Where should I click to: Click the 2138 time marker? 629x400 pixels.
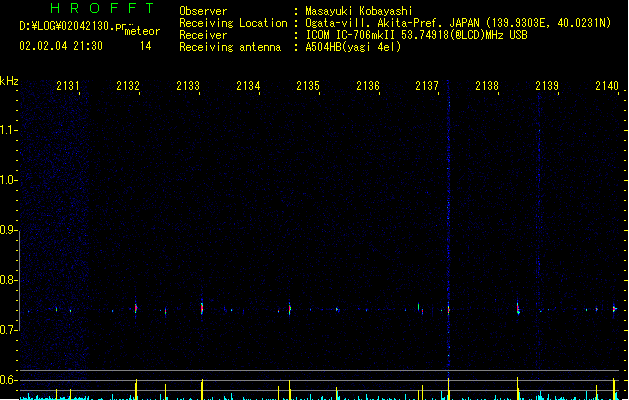click(487, 85)
